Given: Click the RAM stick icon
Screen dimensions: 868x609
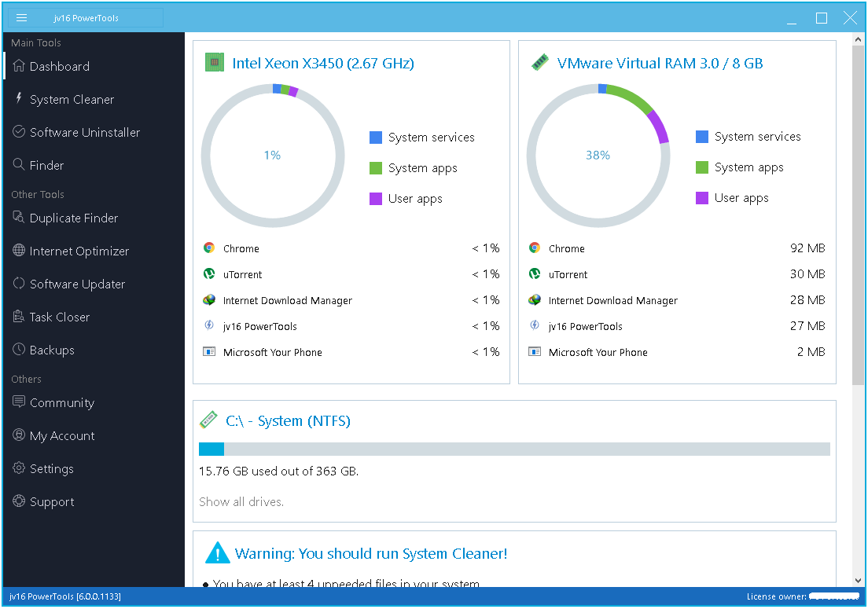Looking at the screenshot, I should tap(540, 62).
